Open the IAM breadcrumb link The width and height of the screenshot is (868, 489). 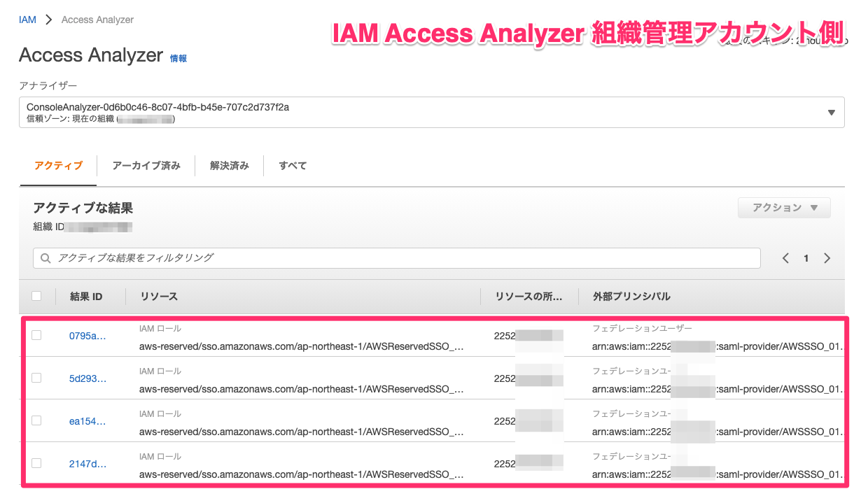(x=27, y=20)
